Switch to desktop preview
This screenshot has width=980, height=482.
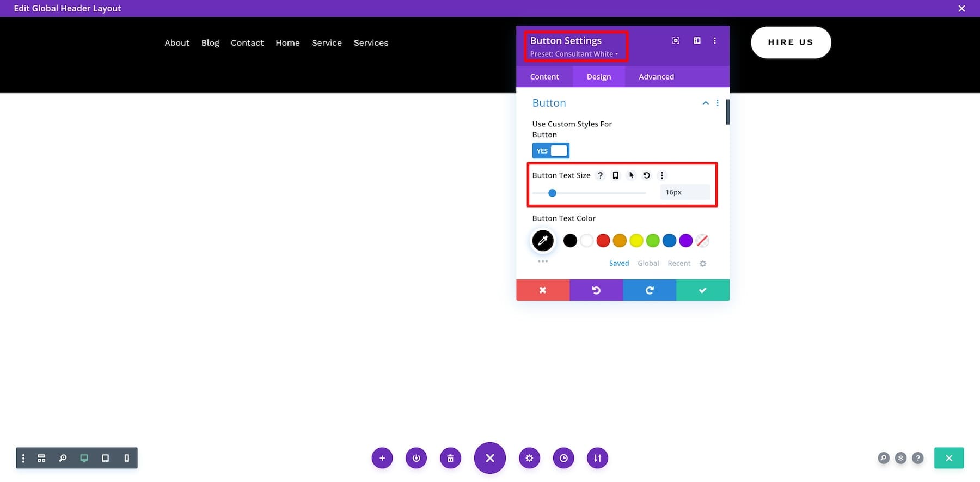[84, 459]
